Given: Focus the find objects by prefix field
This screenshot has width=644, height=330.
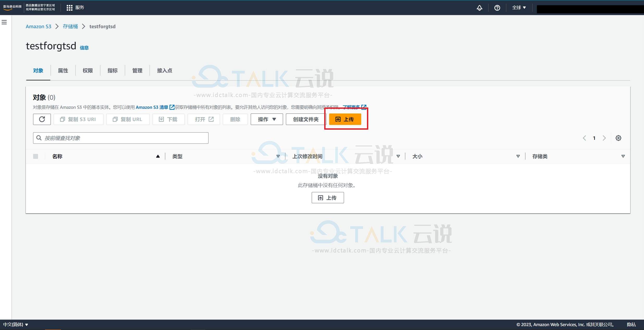Looking at the screenshot, I should pos(121,138).
